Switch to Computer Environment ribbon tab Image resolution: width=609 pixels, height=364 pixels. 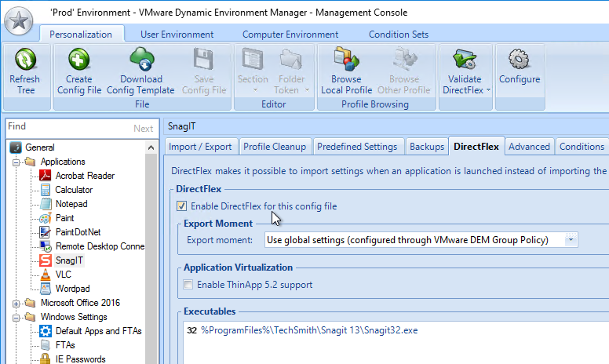(x=290, y=35)
